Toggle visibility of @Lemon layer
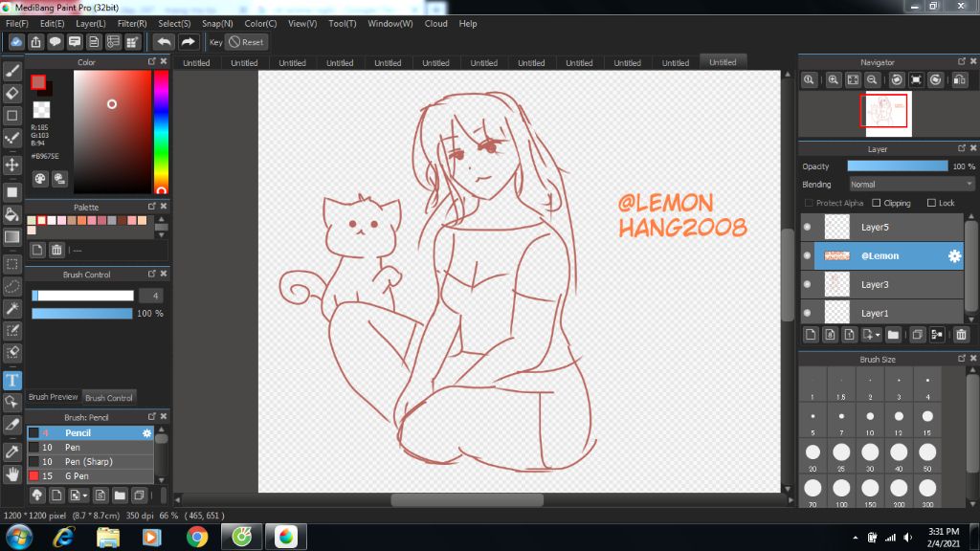The image size is (980, 551). [x=807, y=255]
